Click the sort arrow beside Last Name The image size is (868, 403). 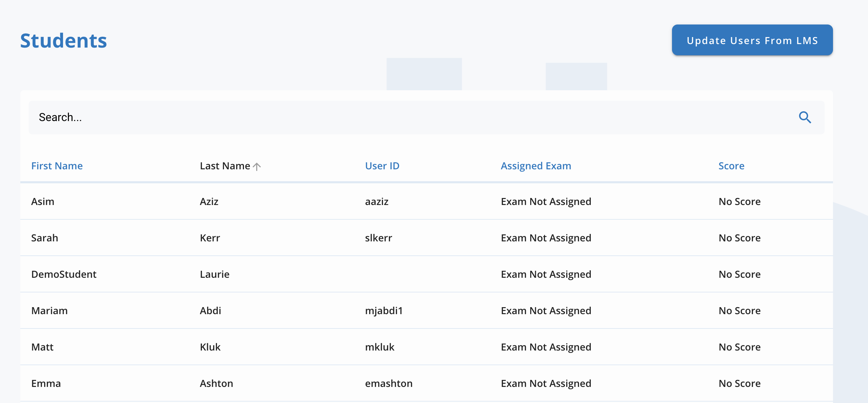(x=257, y=167)
